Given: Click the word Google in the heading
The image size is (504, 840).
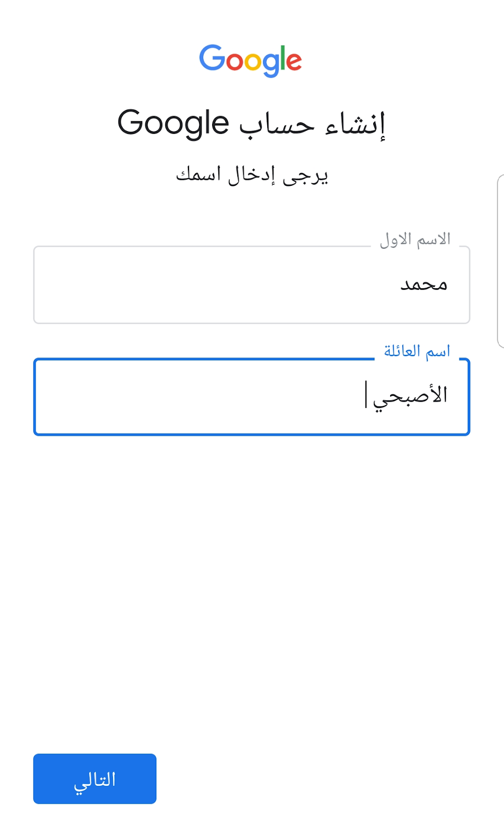Looking at the screenshot, I should click(x=173, y=123).
